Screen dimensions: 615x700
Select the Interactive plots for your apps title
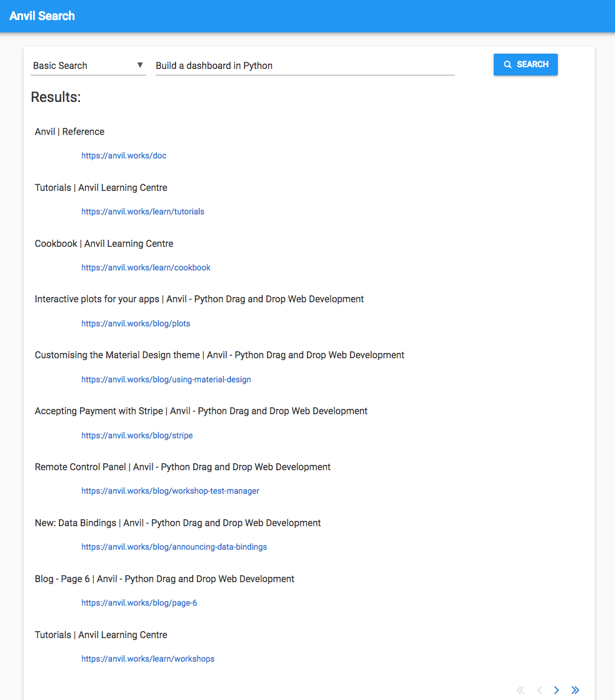[199, 299]
